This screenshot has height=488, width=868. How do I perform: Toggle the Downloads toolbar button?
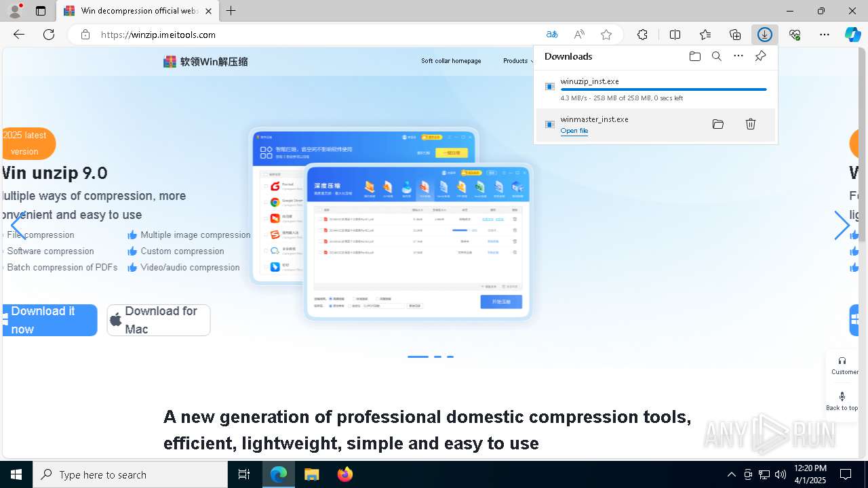coord(765,35)
